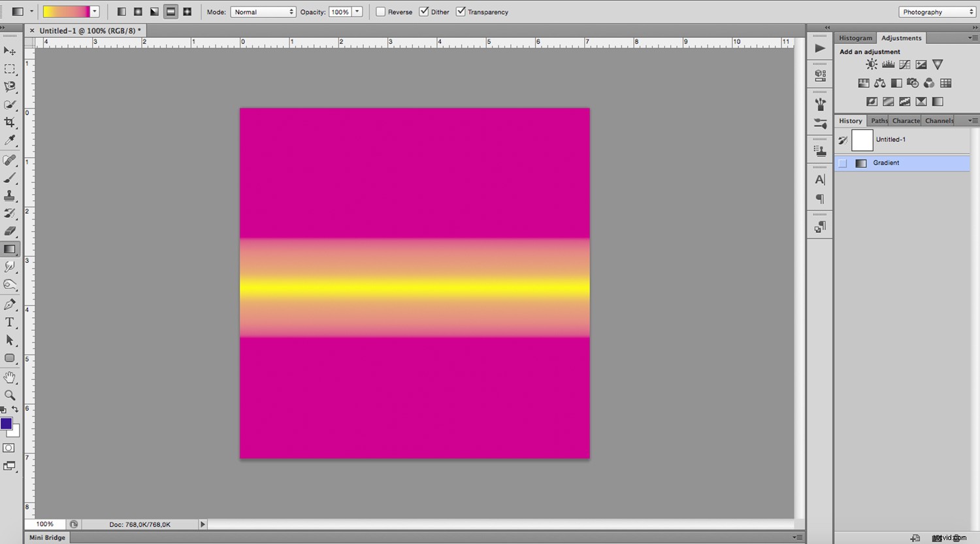Open the Histogram tab

point(855,37)
